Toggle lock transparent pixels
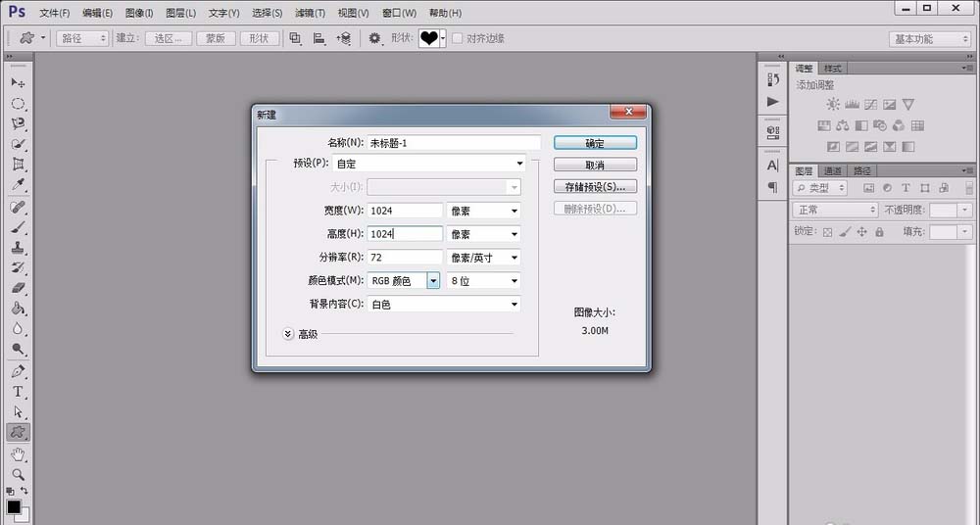 827,232
